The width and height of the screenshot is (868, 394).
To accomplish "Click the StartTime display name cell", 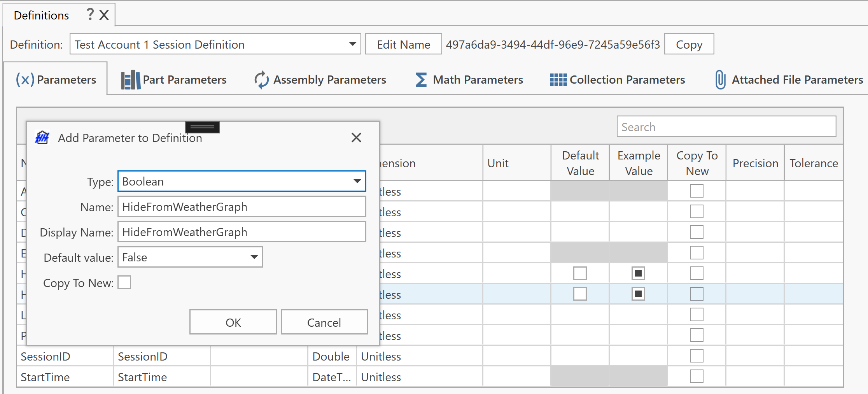I will [162, 377].
